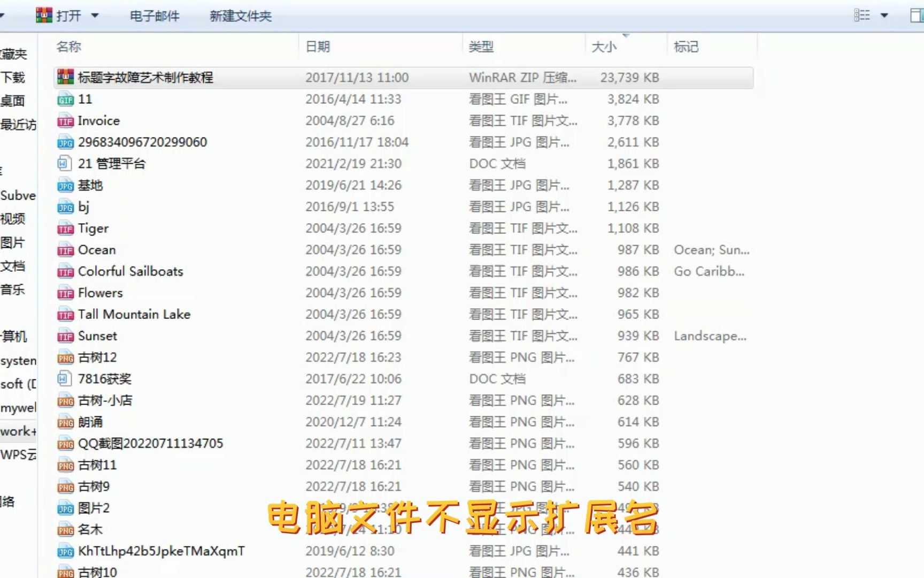Select the ZIP archive icon for 标题字故障艺术制作教程
This screenshot has height=578, width=924.
(x=65, y=77)
